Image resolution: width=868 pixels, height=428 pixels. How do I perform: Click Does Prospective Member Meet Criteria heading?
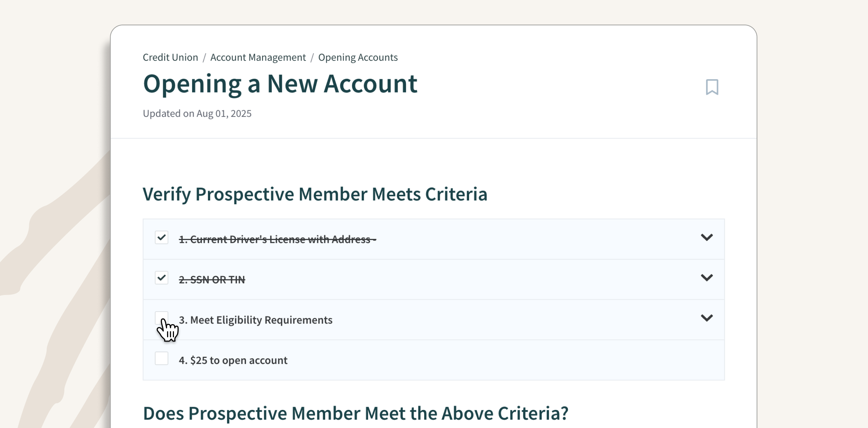[x=356, y=413]
